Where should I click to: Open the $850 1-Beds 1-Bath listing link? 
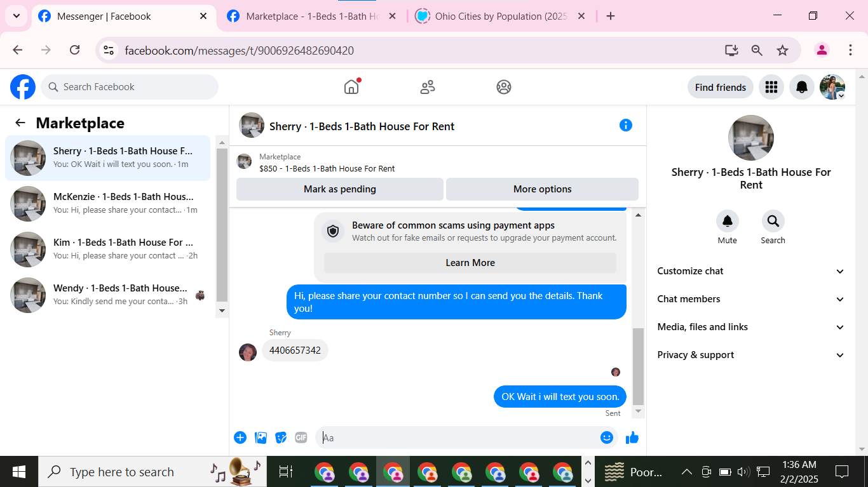pyautogui.click(x=327, y=169)
